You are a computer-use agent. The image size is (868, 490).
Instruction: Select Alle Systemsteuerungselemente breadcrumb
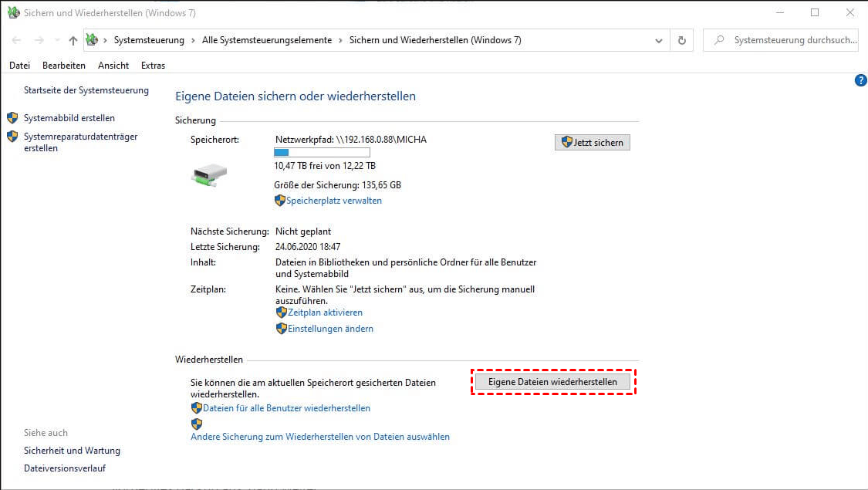[x=267, y=40]
